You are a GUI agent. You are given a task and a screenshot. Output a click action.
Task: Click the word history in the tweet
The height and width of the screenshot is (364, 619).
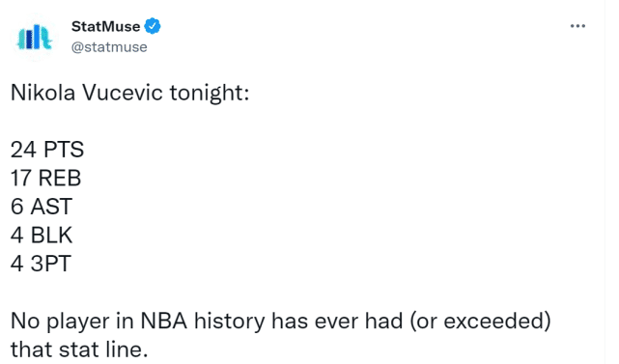click(230, 322)
